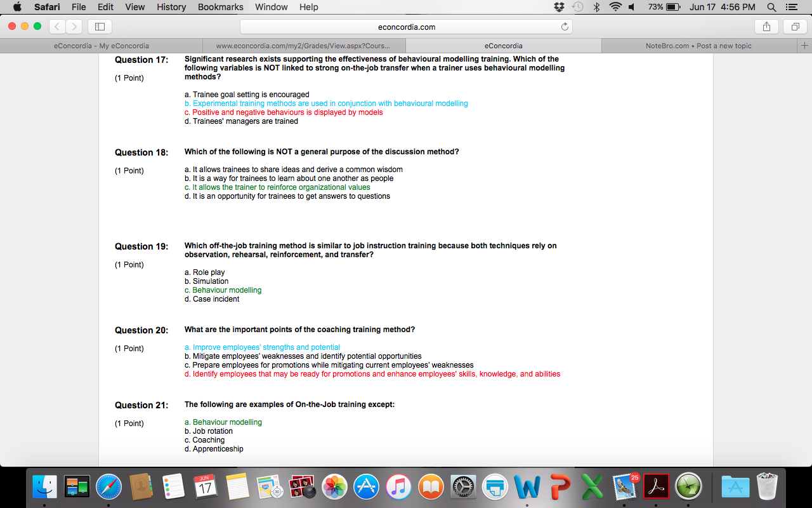Open the Share sheet button
This screenshot has height=508, width=812.
pos(766,27)
